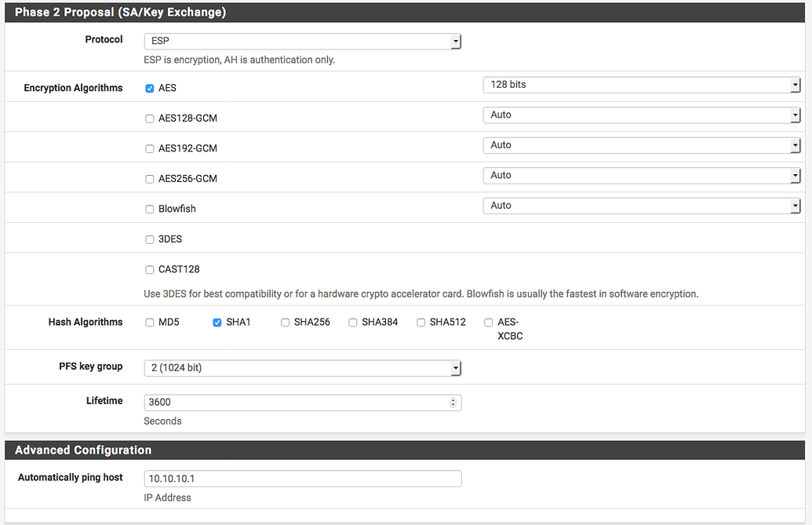Enable the AES-XCBC hash algorithm

point(489,322)
